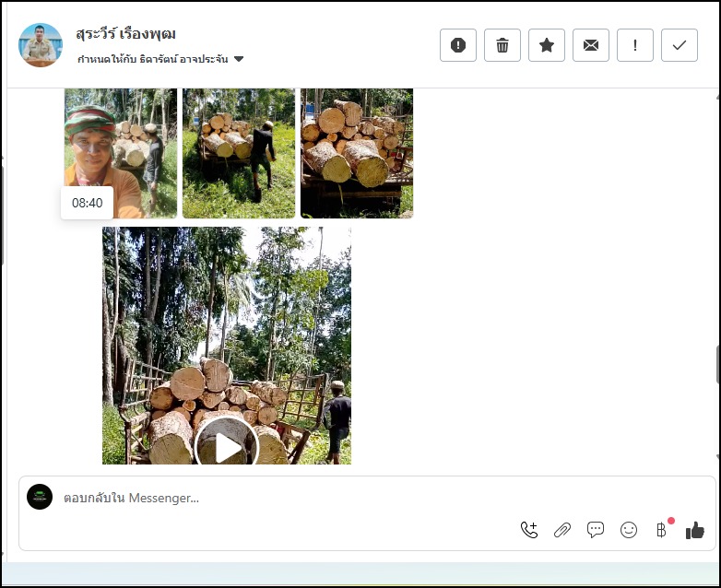This screenshot has width=721, height=588.
Task: Open payment request Baht icon
Action: pyautogui.click(x=662, y=530)
